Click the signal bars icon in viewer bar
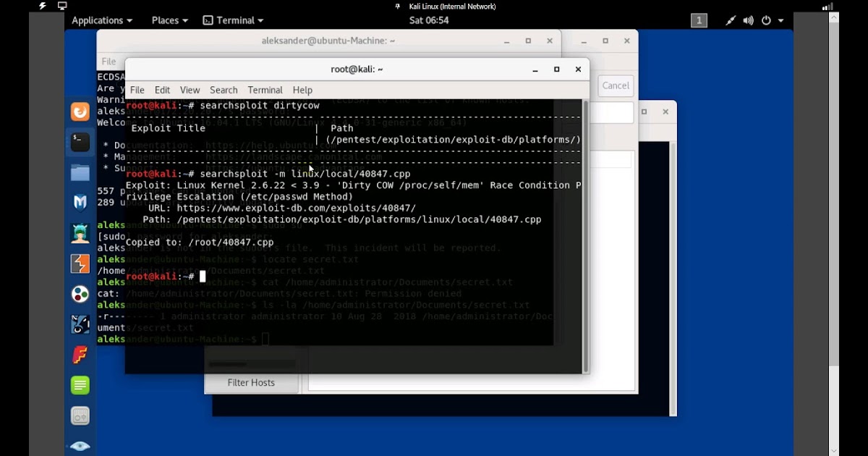This screenshot has height=456, width=868. 827,7
